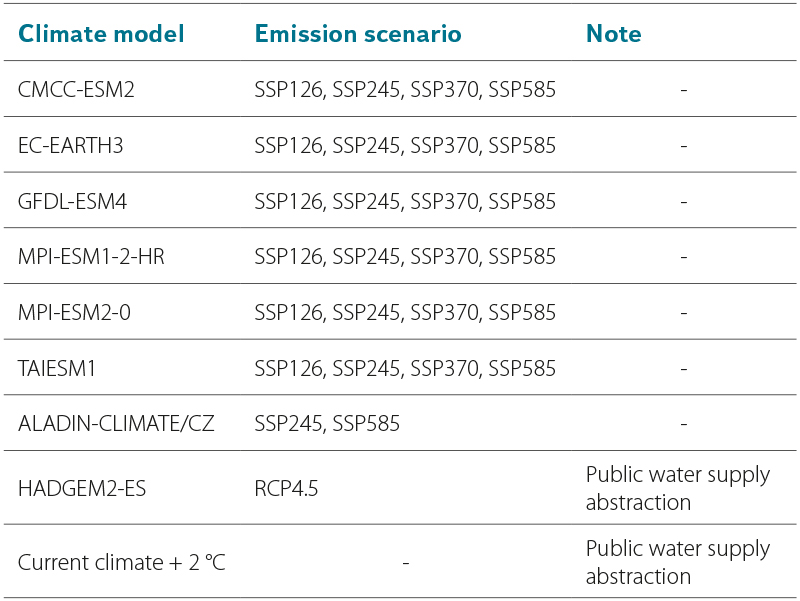
Task: Click the SSP245, SSP585 scenario cell
Action: (x=327, y=423)
